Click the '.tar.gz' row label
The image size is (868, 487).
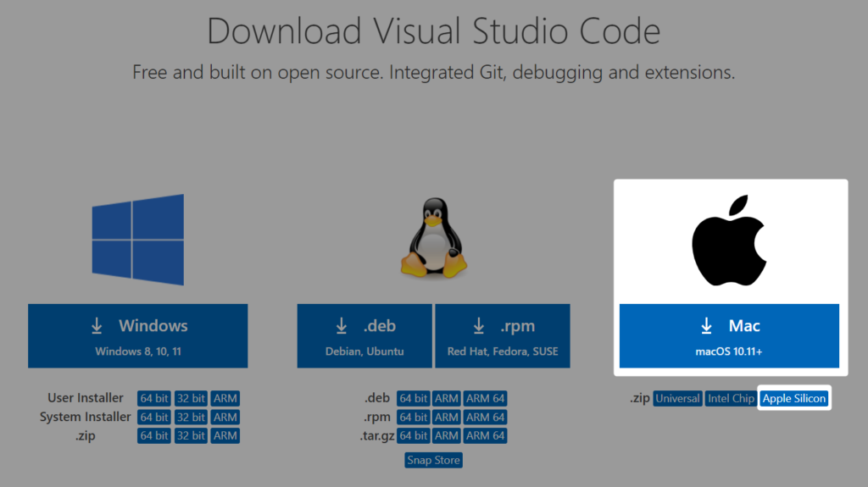pos(377,436)
